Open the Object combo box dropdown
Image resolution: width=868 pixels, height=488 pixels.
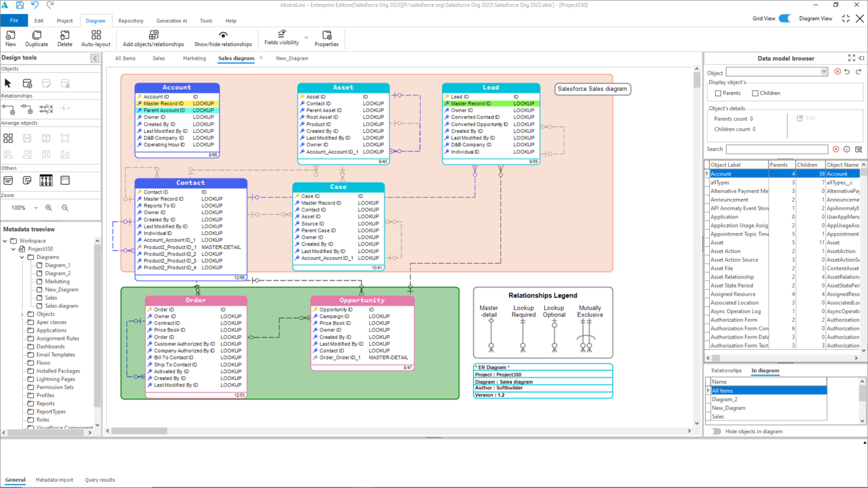[824, 72]
